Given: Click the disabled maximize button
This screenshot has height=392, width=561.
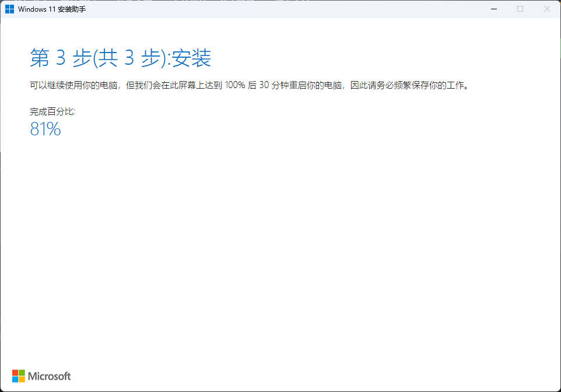Looking at the screenshot, I should coord(520,9).
